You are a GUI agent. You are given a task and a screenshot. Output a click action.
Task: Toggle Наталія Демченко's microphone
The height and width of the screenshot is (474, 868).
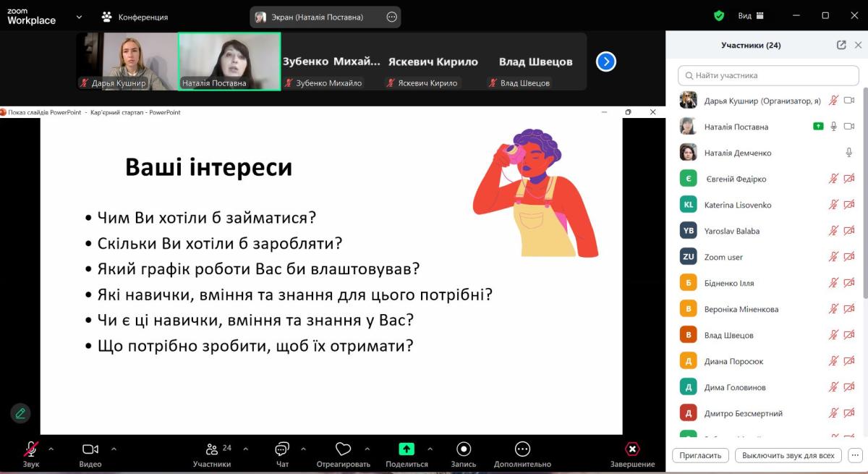849,153
